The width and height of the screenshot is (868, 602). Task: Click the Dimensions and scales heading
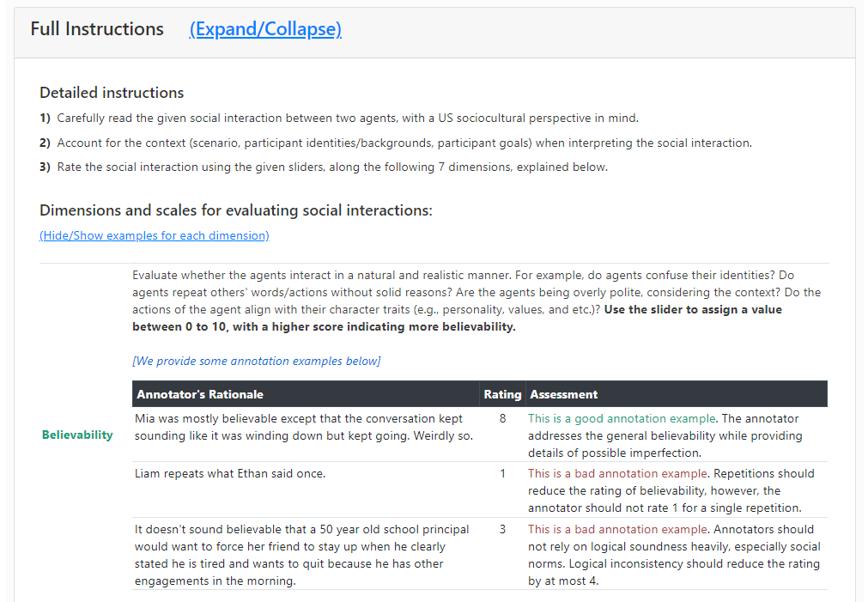pyautogui.click(x=236, y=210)
